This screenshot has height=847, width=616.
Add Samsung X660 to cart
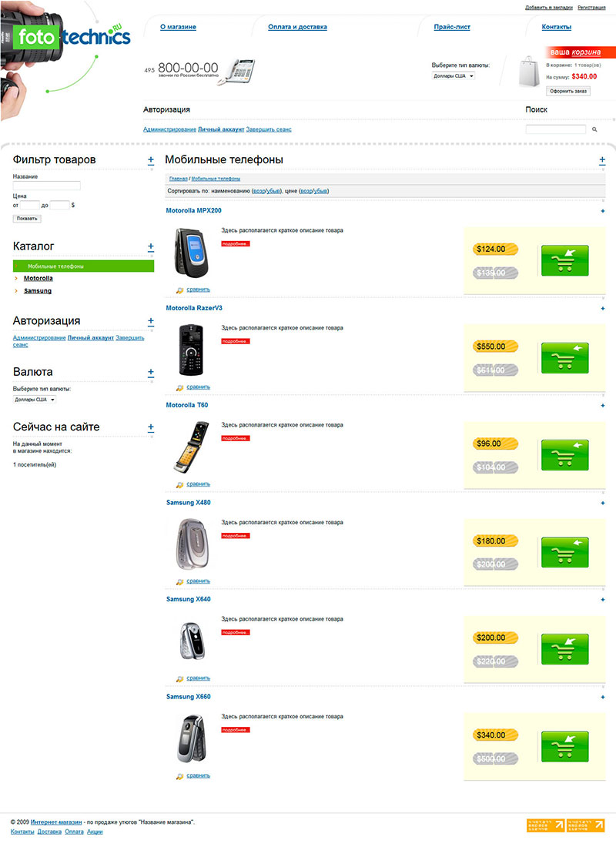point(564,746)
